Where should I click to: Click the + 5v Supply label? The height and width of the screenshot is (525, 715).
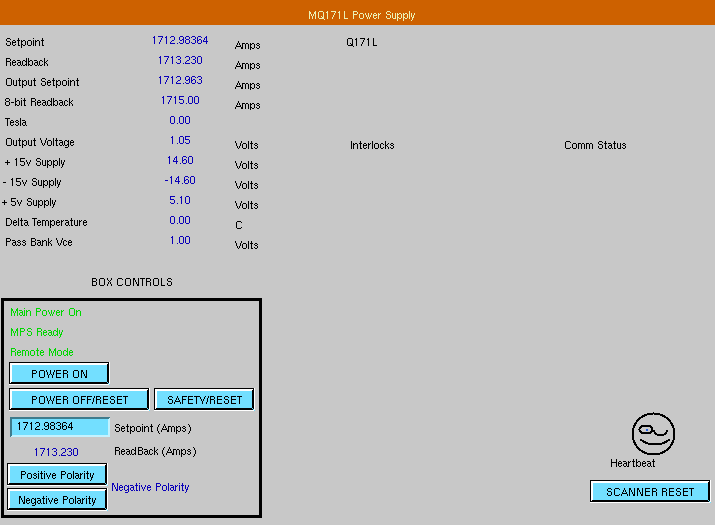pos(29,203)
